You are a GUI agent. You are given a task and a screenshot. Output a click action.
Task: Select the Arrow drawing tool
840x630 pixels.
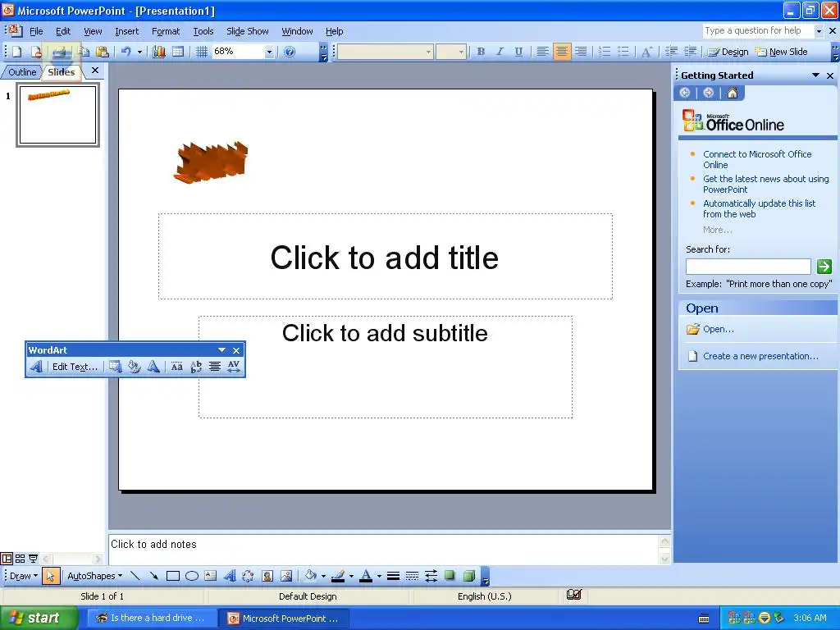pyautogui.click(x=154, y=576)
